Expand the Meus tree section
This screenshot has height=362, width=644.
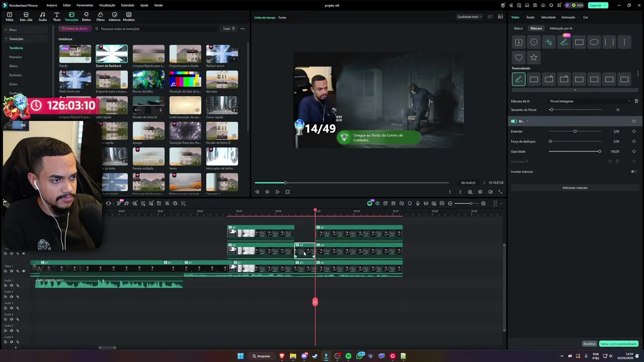[6, 30]
